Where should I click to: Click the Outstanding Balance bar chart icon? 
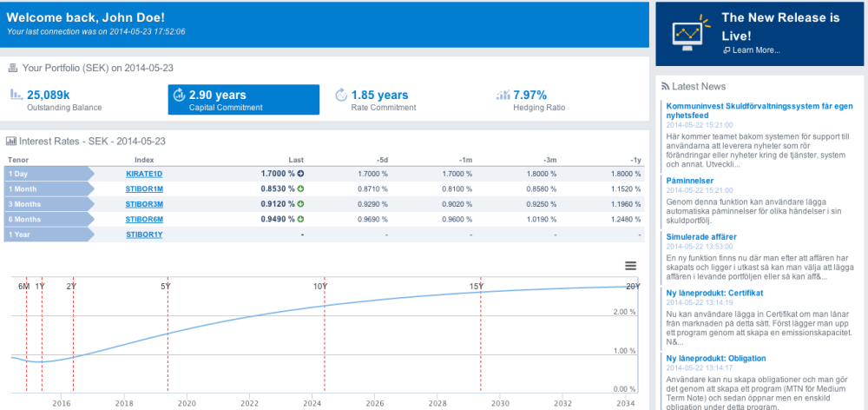tap(16, 94)
